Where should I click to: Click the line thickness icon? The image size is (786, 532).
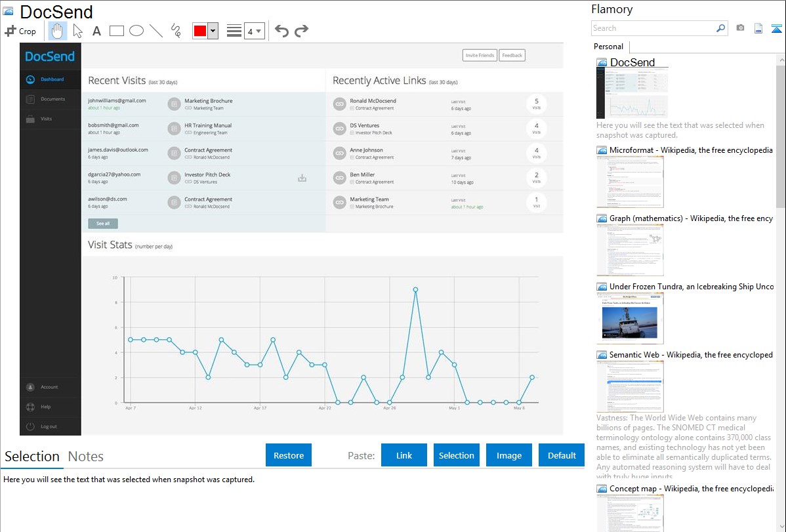pyautogui.click(x=234, y=31)
